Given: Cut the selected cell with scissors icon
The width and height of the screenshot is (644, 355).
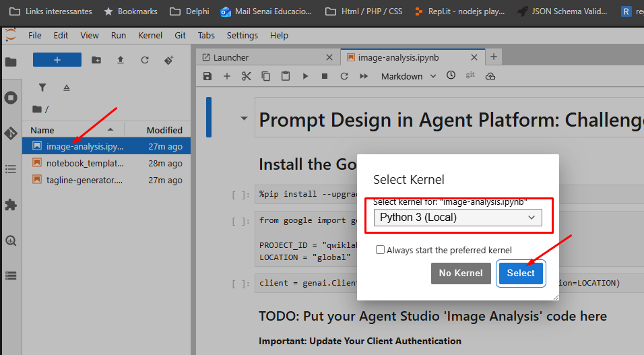Looking at the screenshot, I should [247, 76].
